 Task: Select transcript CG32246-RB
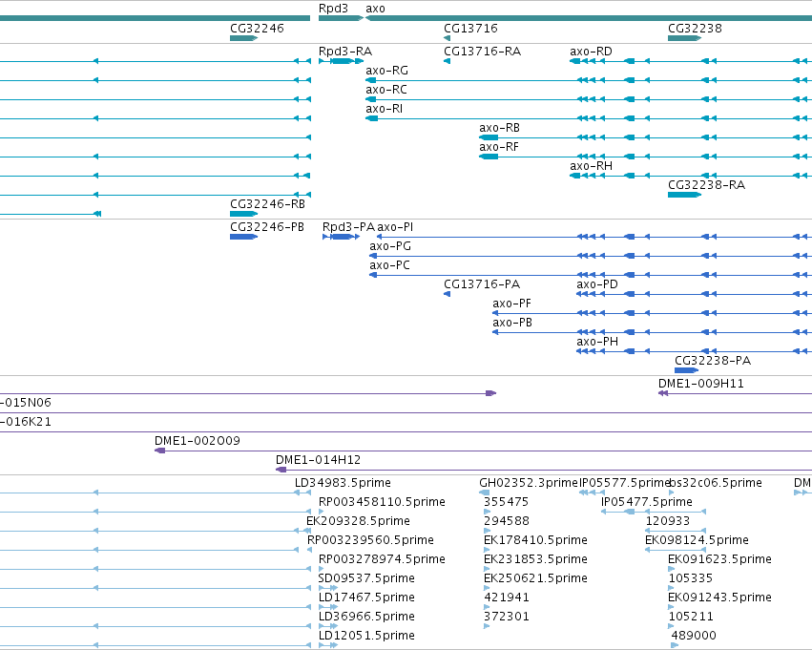[267, 204]
